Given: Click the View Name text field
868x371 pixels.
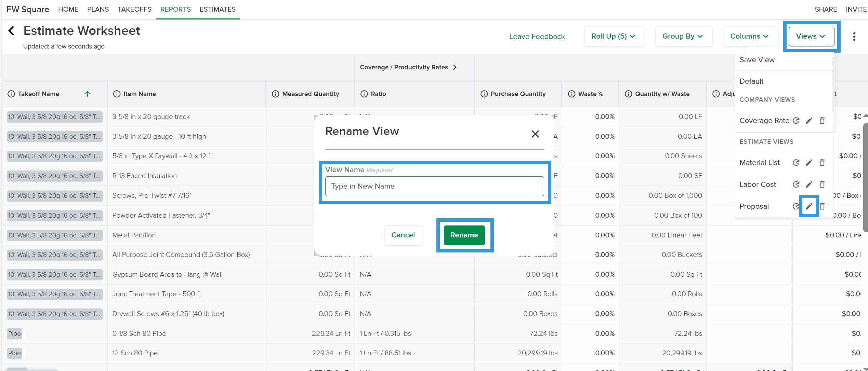Looking at the screenshot, I should [434, 186].
